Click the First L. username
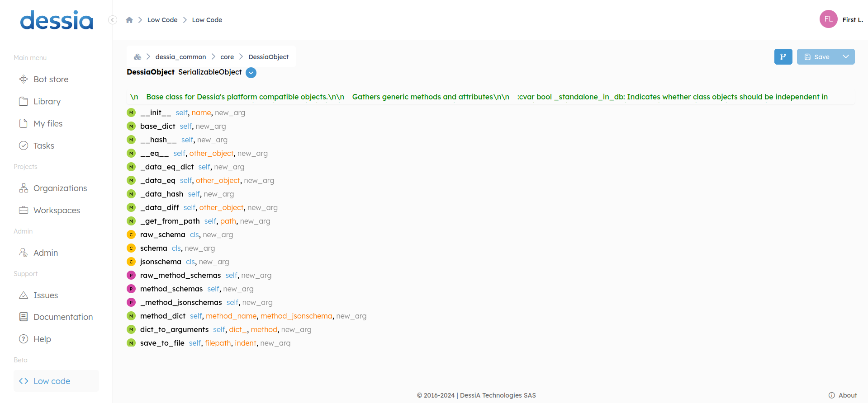This screenshot has width=868, height=403. click(x=853, y=20)
